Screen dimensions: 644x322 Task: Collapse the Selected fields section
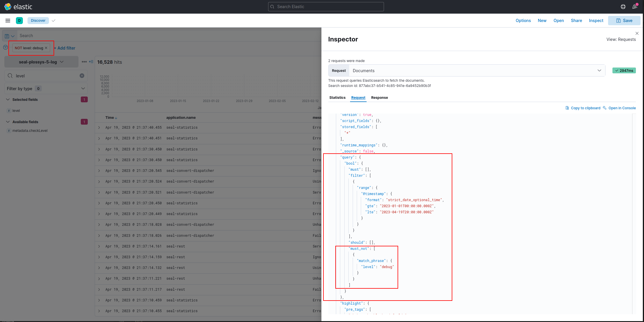point(8,99)
